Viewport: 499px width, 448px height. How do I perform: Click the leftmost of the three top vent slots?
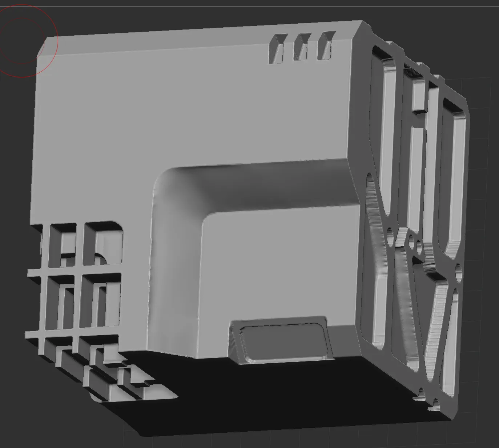(x=277, y=49)
